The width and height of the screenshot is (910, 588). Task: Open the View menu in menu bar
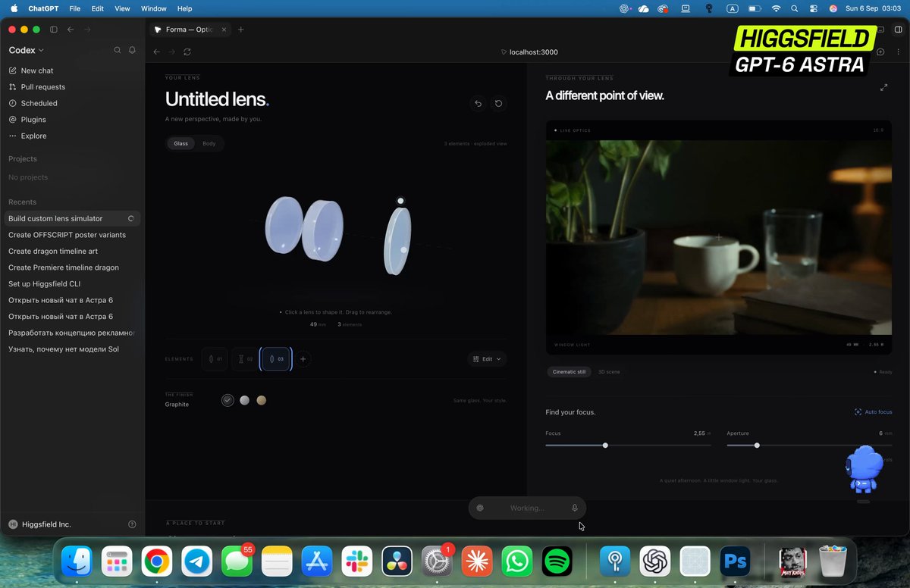(122, 8)
